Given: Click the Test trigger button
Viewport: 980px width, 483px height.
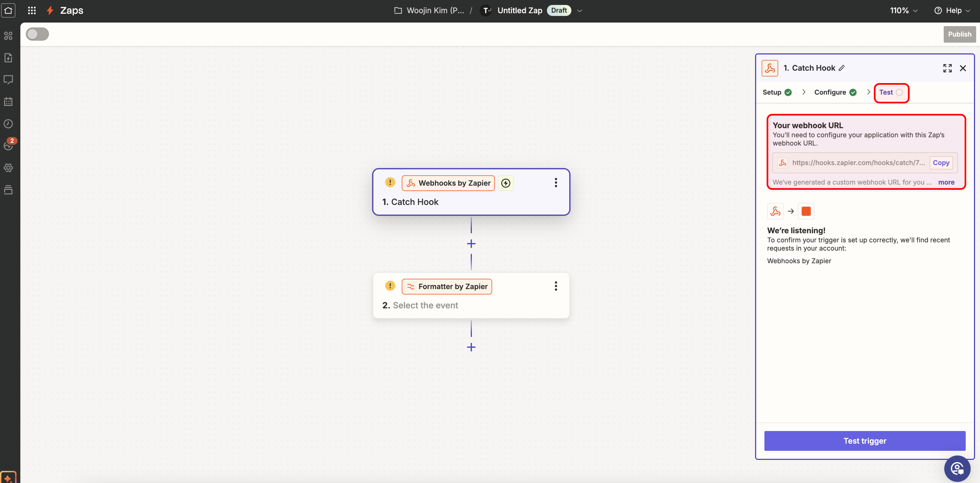Looking at the screenshot, I should pos(864,441).
